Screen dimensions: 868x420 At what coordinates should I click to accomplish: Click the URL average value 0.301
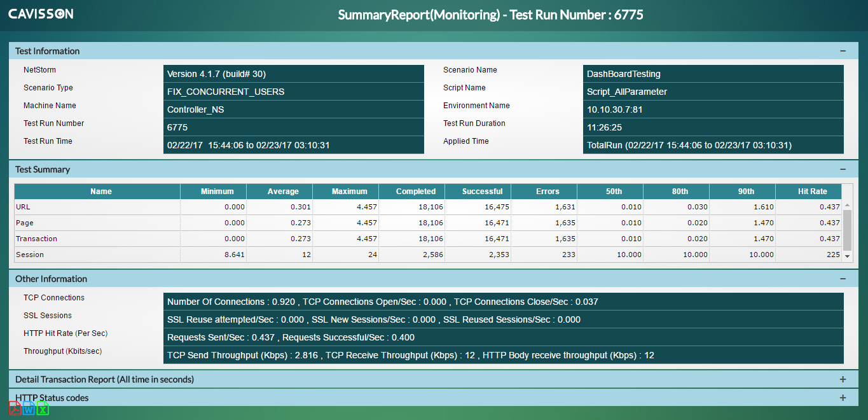(301, 207)
